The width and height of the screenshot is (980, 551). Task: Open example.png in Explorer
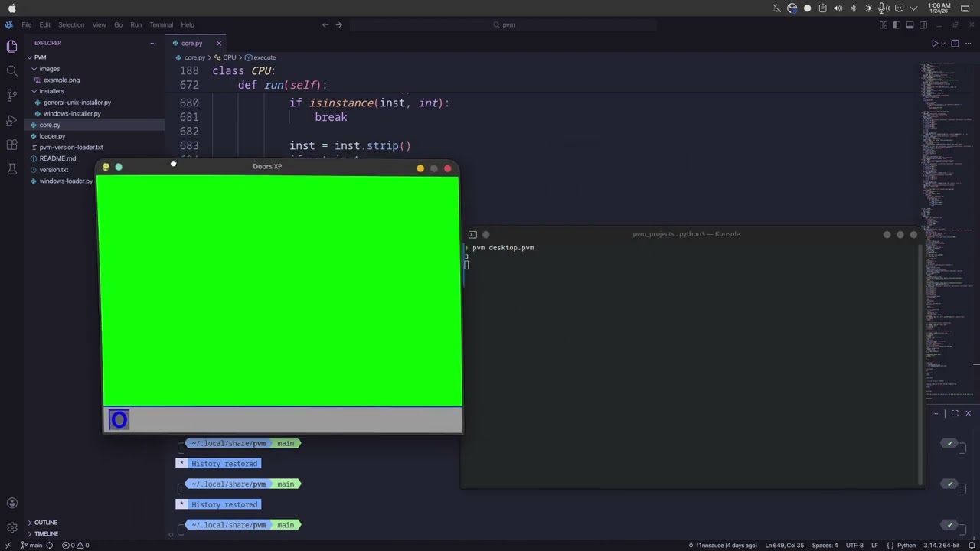(x=61, y=80)
